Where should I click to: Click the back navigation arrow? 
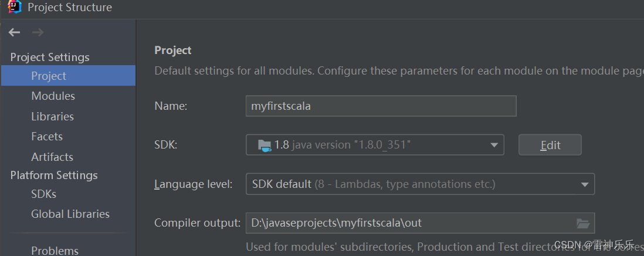15,32
